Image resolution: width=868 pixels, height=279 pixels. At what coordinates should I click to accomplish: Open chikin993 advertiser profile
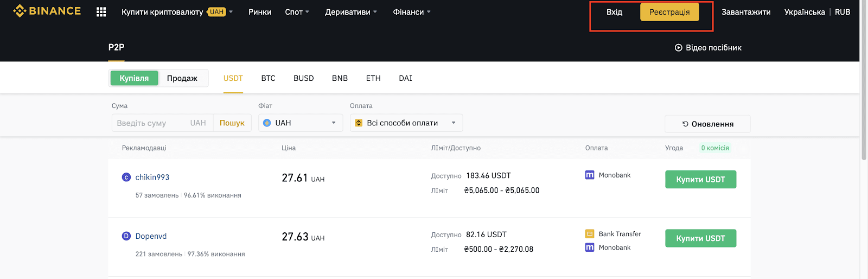[x=152, y=177]
